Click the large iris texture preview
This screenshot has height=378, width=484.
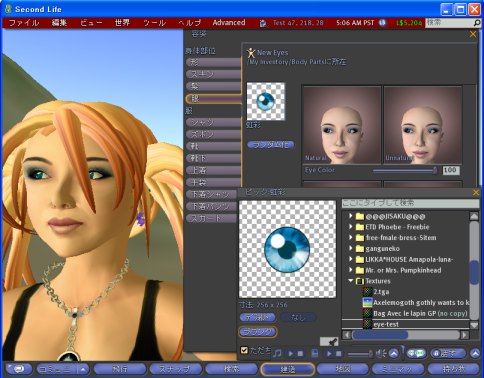tap(287, 249)
